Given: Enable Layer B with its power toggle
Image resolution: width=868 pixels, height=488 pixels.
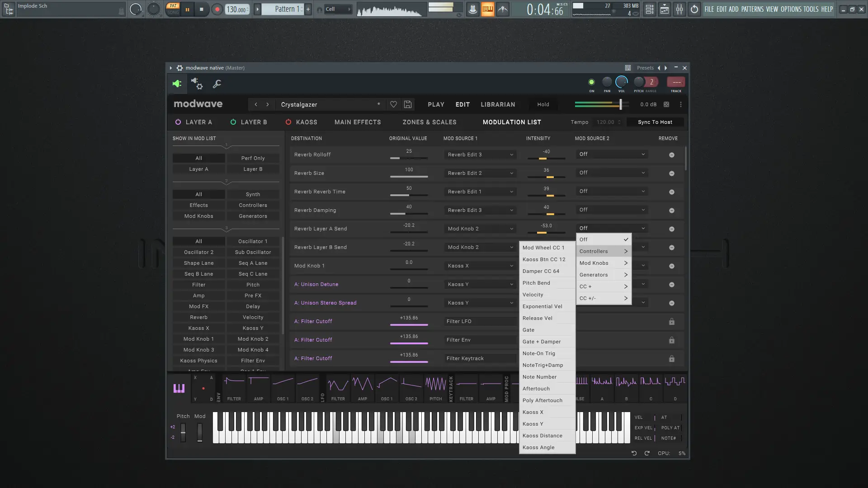Looking at the screenshot, I should click(233, 122).
